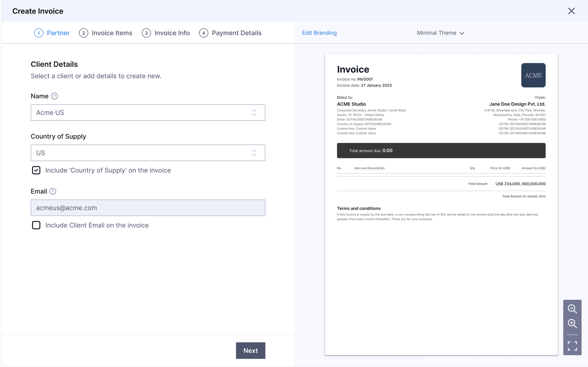Zoom out on the invoice preview
588x367 pixels.
[x=573, y=309]
